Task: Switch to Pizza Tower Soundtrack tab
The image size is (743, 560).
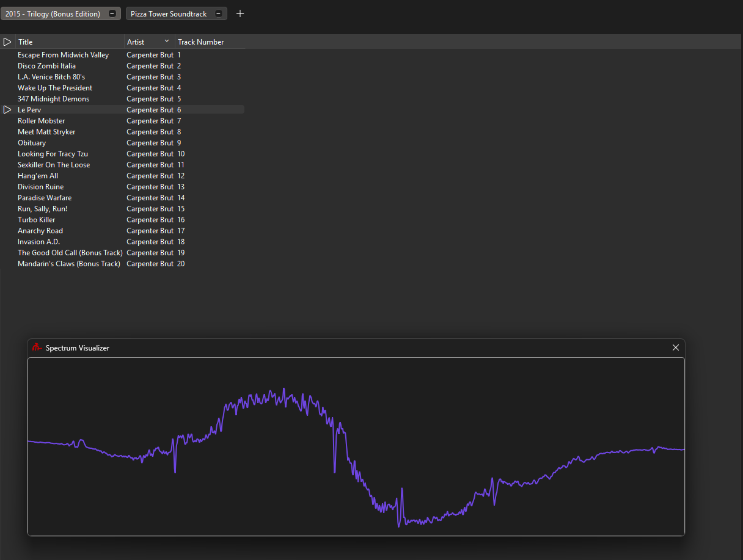Action: 169,13
